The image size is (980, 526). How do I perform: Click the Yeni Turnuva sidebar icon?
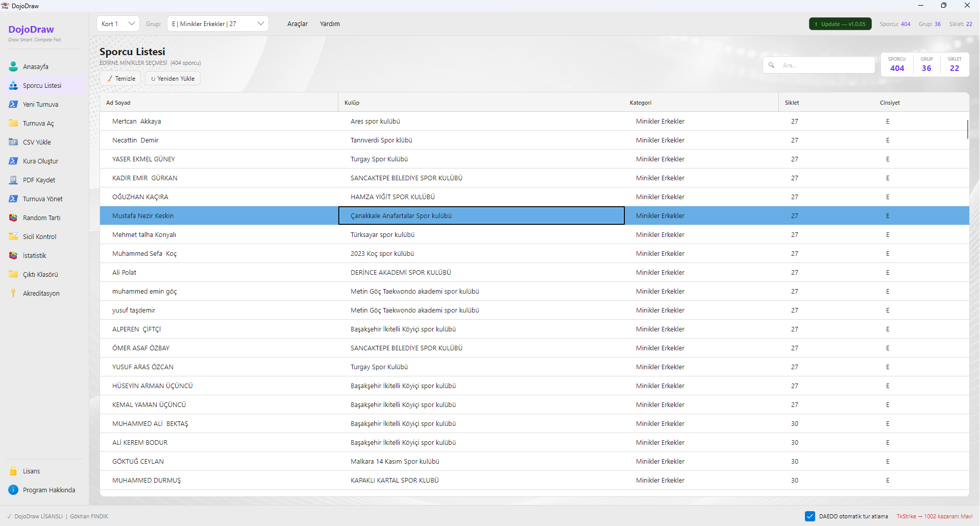pos(13,104)
